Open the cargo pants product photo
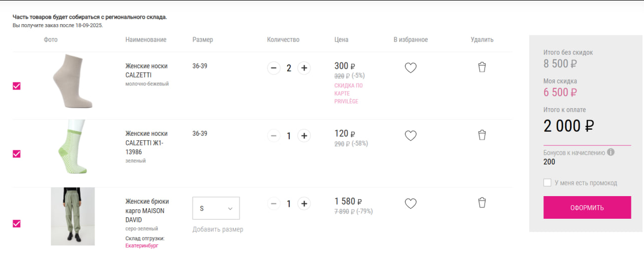644x264 pixels. (x=73, y=216)
